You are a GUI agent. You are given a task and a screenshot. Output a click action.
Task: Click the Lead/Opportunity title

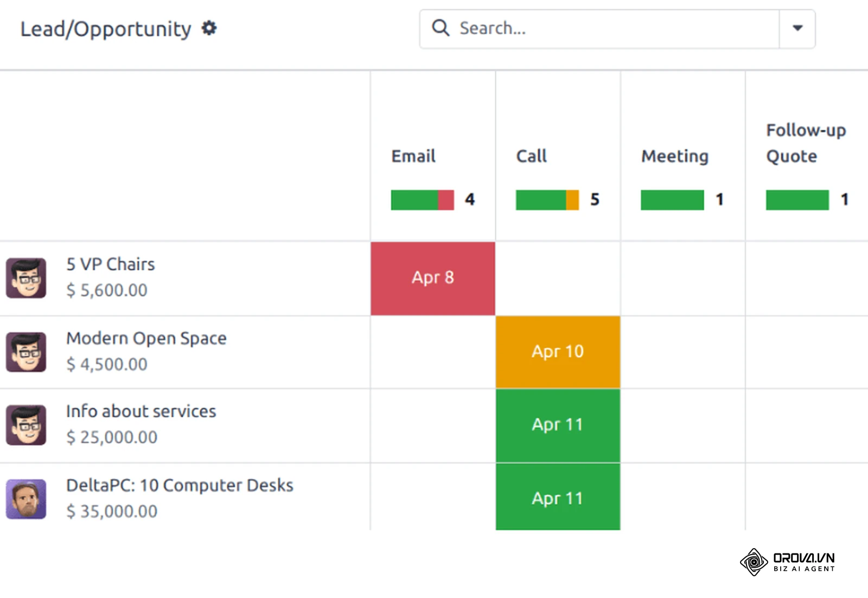click(x=106, y=29)
